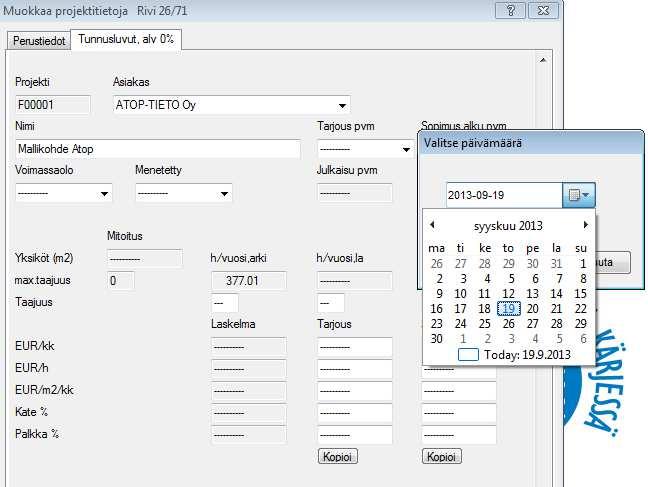Select day 7 in calendar
Viewport: 648px width, 487px height.
(x=559, y=279)
